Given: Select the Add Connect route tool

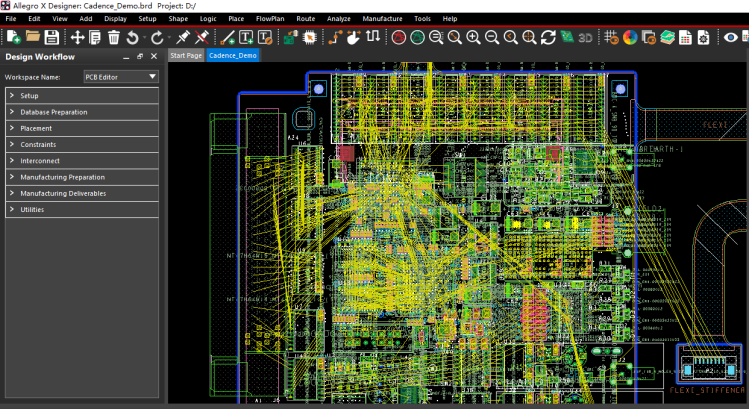Looking at the screenshot, I should (x=335, y=37).
